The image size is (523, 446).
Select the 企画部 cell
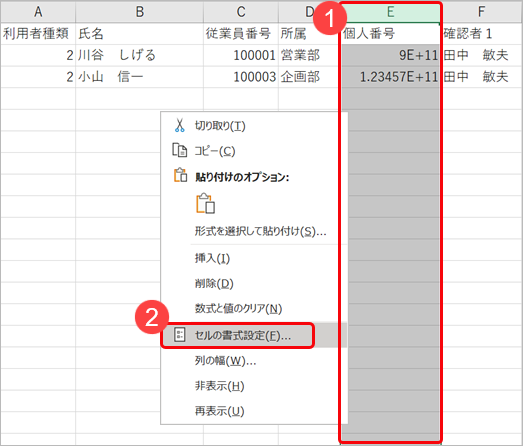click(310, 77)
